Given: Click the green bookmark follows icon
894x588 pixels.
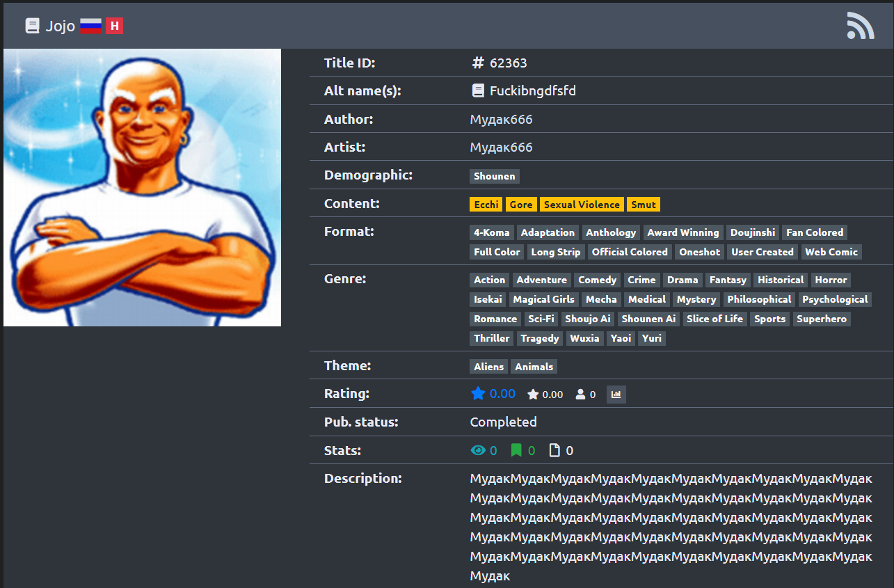Looking at the screenshot, I should point(516,451).
